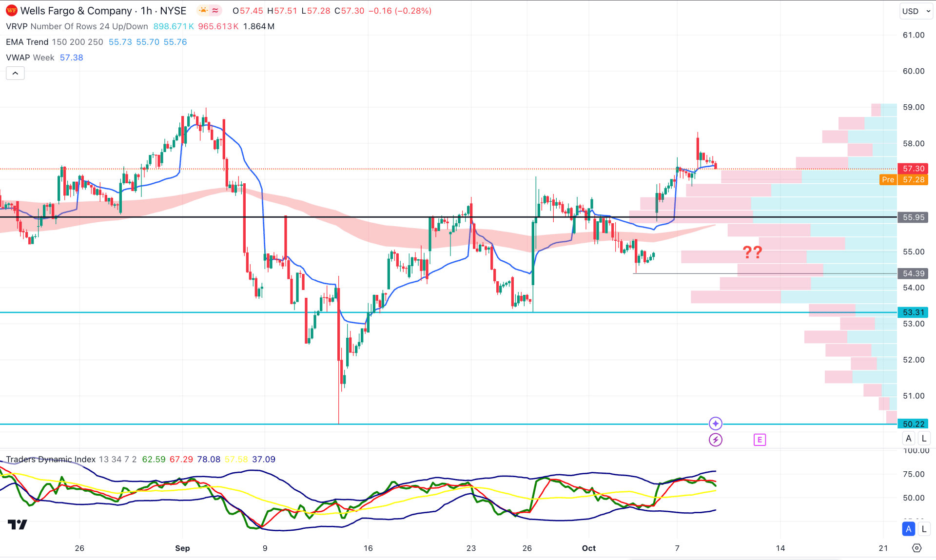Toggle auto scale A on price pane

(908, 438)
